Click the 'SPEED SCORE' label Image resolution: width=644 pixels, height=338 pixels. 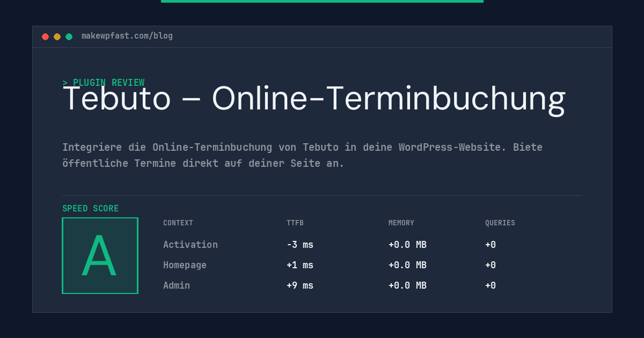coord(91,209)
